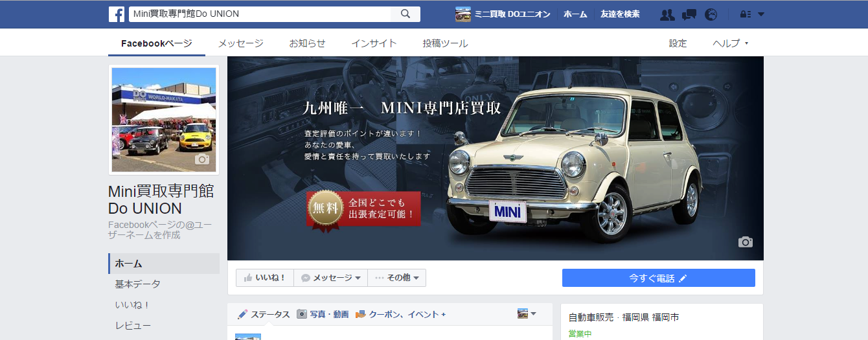The height and width of the screenshot is (340, 868).
Task: Click the 福岡県 福岡市 location text
Action: (x=650, y=317)
